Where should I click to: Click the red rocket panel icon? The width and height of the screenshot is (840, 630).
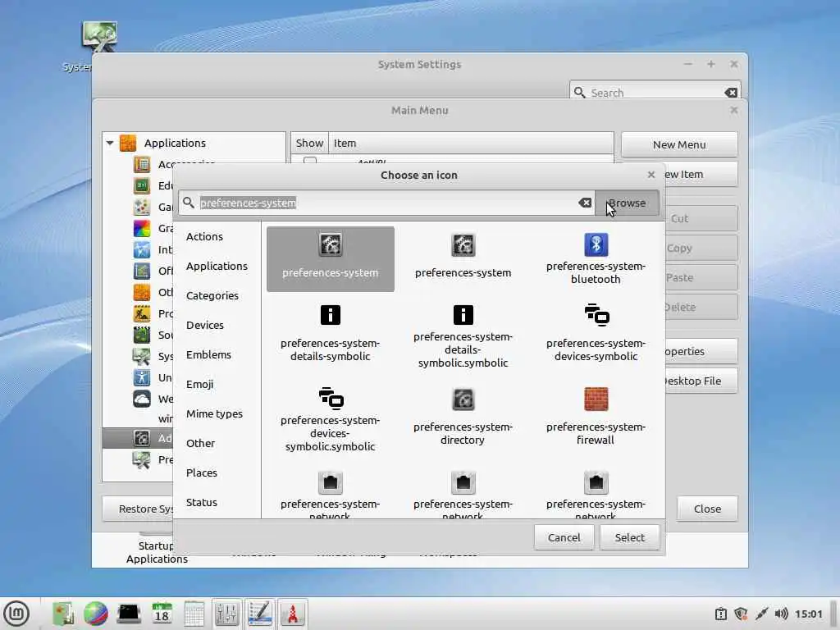[x=293, y=614]
